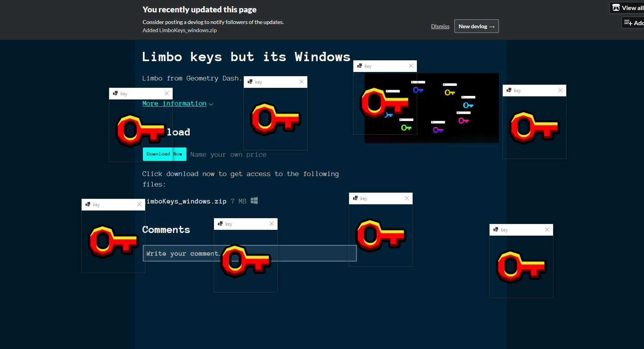Click the Windows logo beside LimboKeys_windows.zip
This screenshot has width=644, height=349.
(254, 201)
